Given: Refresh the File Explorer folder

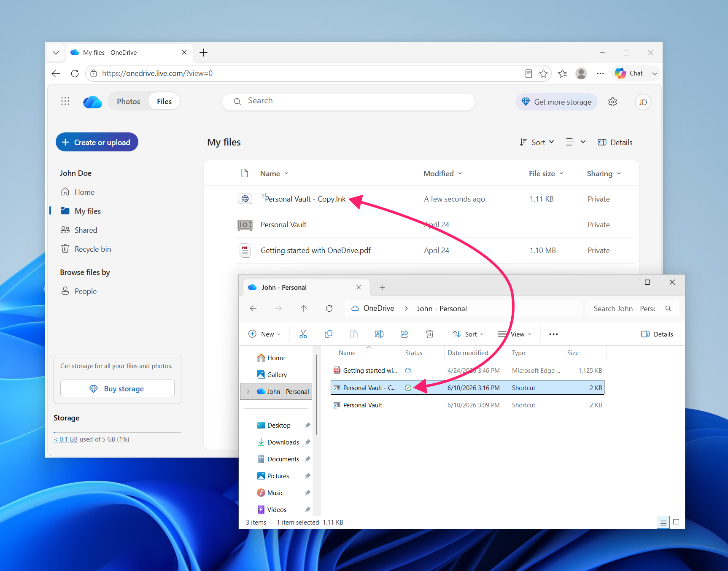Looking at the screenshot, I should coord(329,308).
